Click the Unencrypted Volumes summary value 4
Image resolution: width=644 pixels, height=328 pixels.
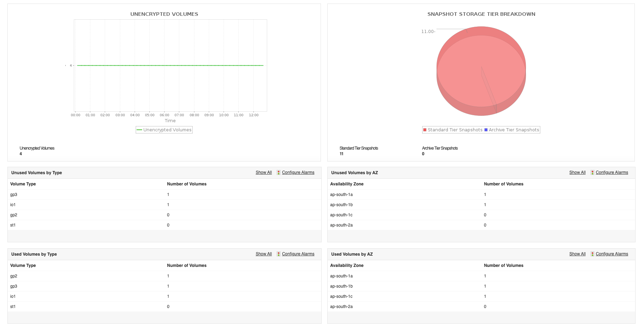21,154
